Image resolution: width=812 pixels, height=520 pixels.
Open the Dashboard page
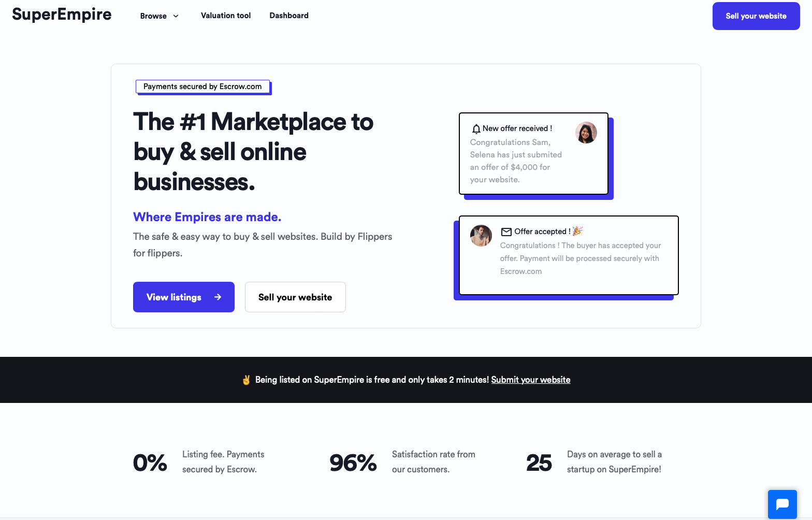(x=289, y=16)
